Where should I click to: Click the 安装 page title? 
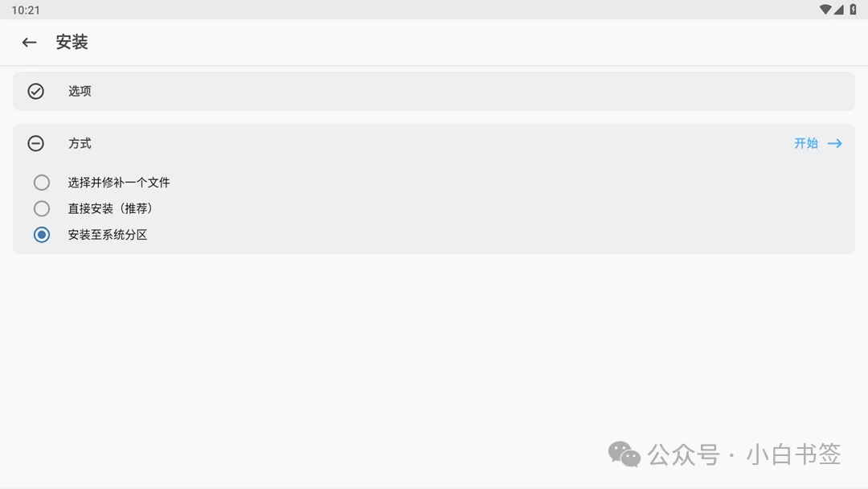coord(72,43)
